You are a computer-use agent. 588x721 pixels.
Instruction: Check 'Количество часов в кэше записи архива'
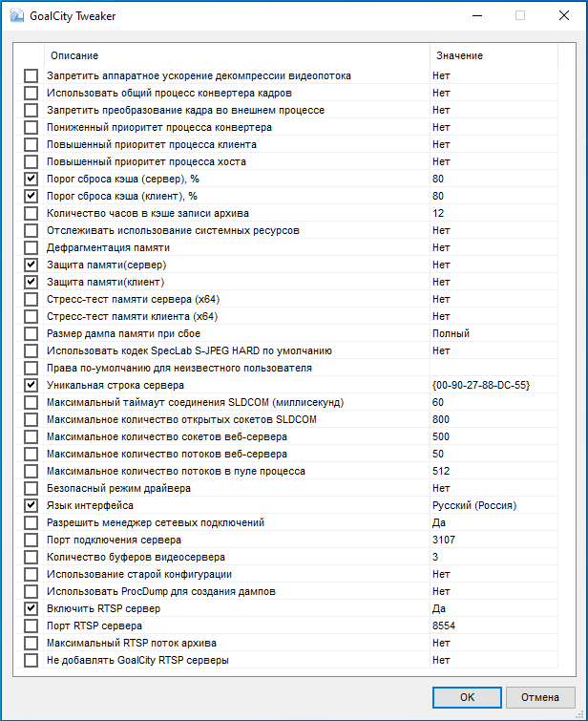pyautogui.click(x=31, y=213)
